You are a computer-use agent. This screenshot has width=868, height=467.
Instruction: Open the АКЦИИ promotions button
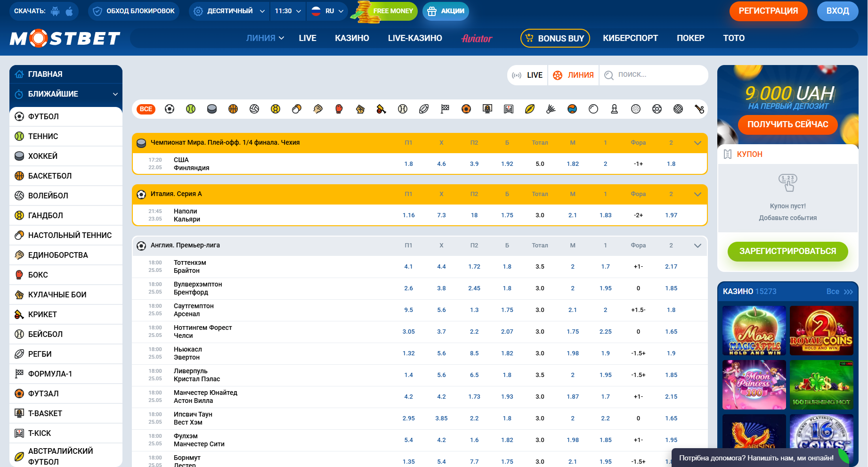pyautogui.click(x=446, y=11)
